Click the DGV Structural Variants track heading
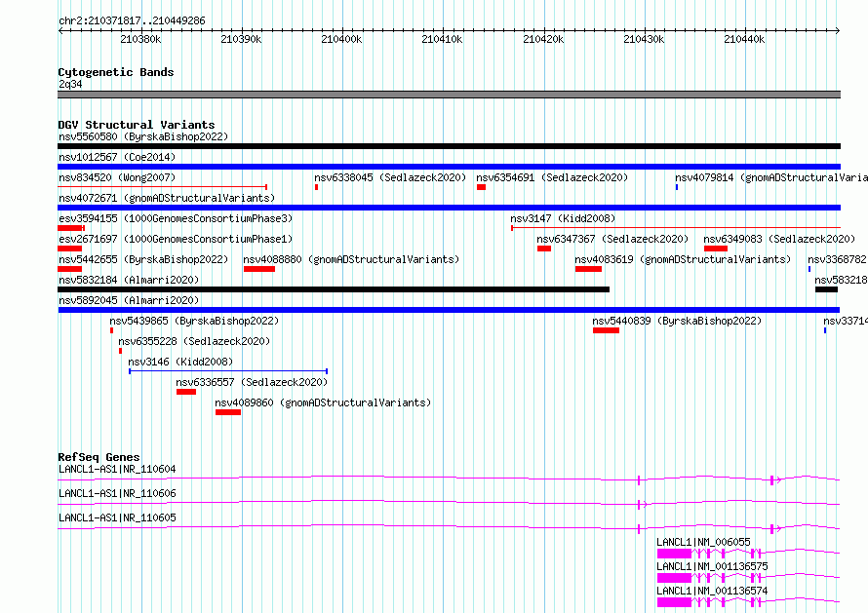 137,125
